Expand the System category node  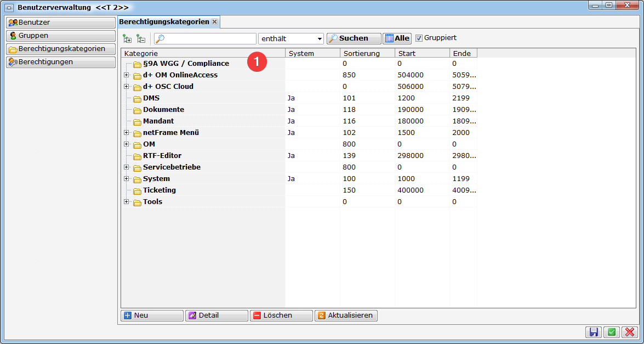pos(126,179)
